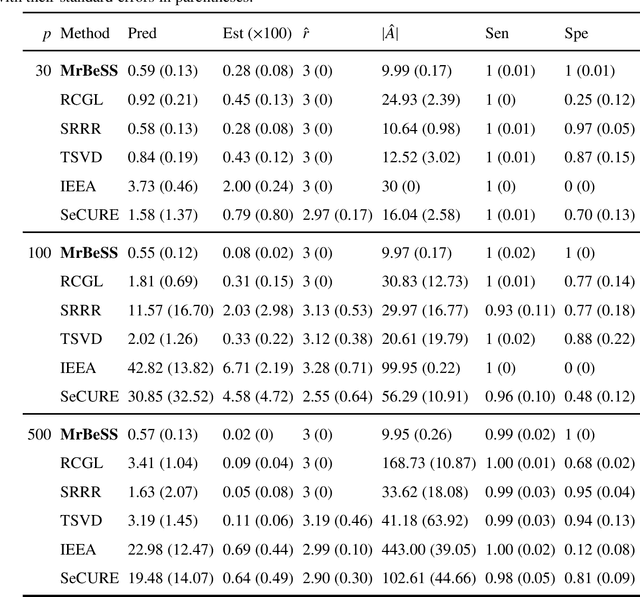Click the |Â| value 443.00 (39.05)
640x597 pixels.
point(423,549)
